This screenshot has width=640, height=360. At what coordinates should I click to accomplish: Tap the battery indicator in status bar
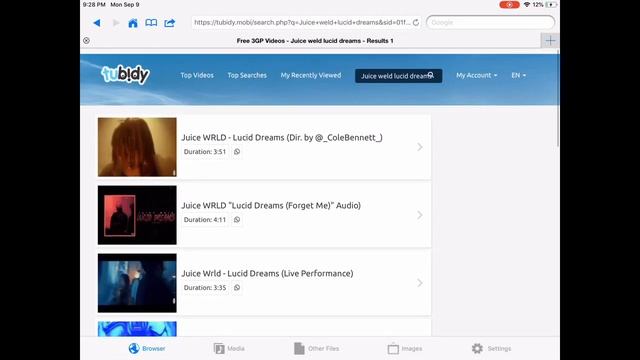[551, 5]
